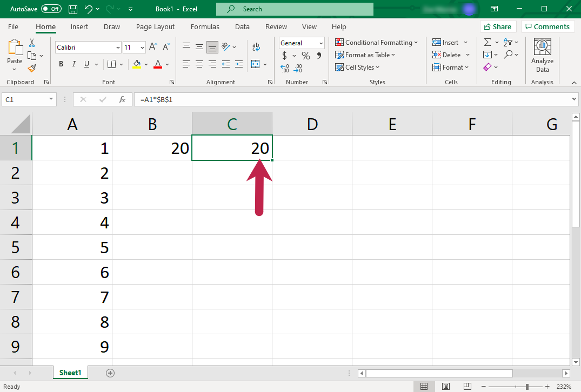Screen dimensions: 581x392
Task: Click the Decrease Indent icon
Action: coord(226,64)
